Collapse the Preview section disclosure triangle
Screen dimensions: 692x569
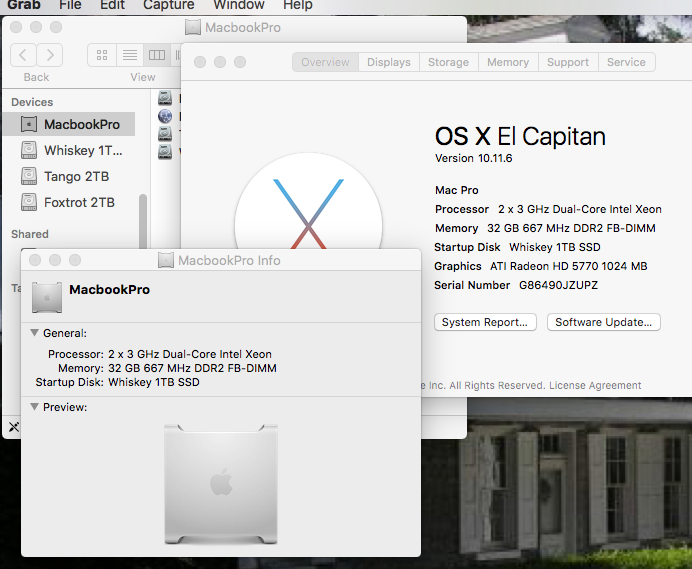[x=34, y=407]
